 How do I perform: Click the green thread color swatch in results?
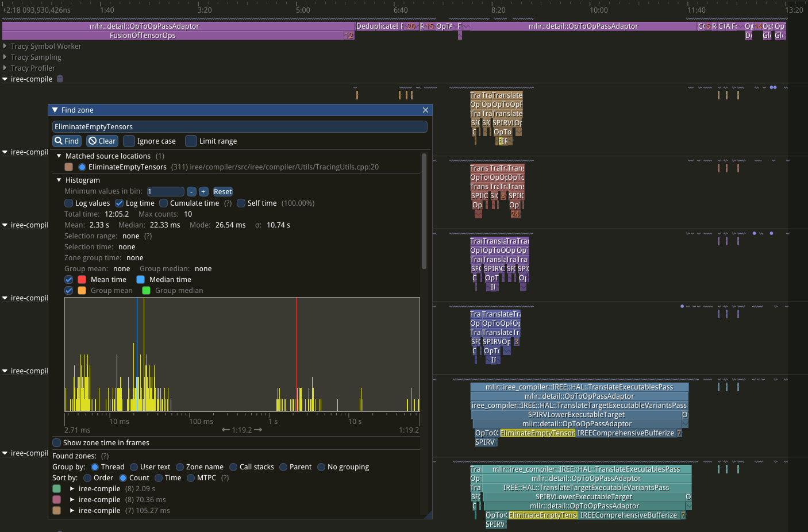click(57, 489)
